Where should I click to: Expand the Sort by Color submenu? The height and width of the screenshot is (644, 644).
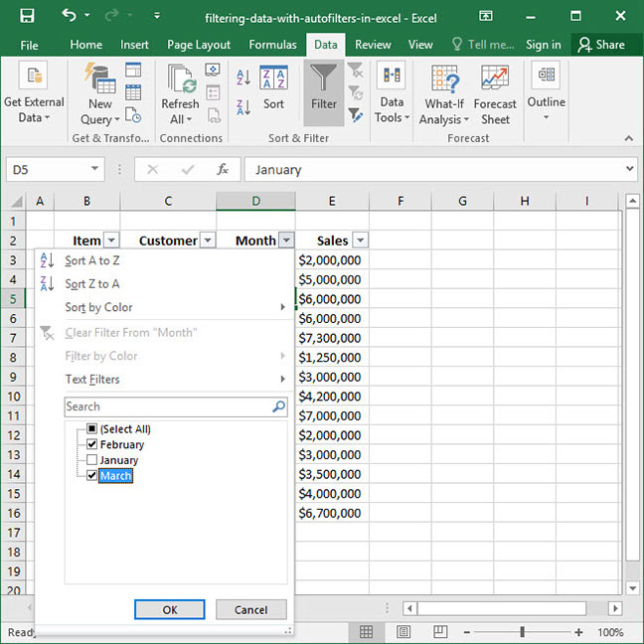coord(164,307)
